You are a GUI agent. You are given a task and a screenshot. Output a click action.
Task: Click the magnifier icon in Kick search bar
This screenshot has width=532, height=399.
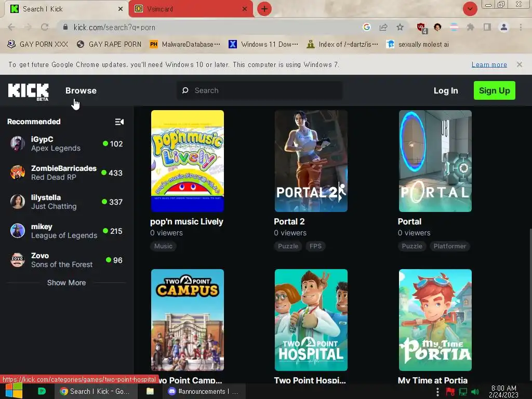coord(185,90)
